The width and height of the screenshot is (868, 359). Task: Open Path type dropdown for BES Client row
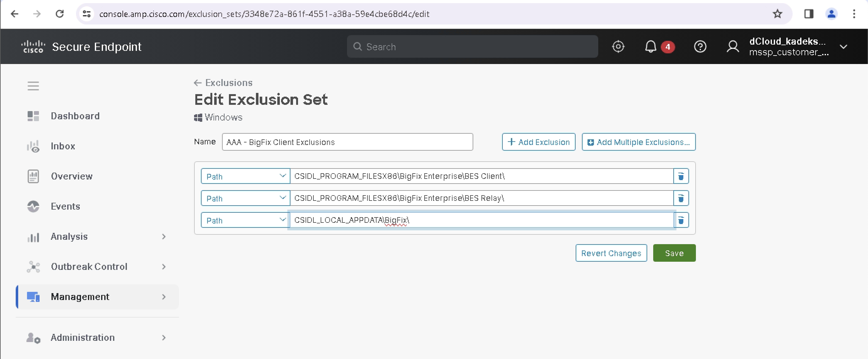pyautogui.click(x=245, y=176)
